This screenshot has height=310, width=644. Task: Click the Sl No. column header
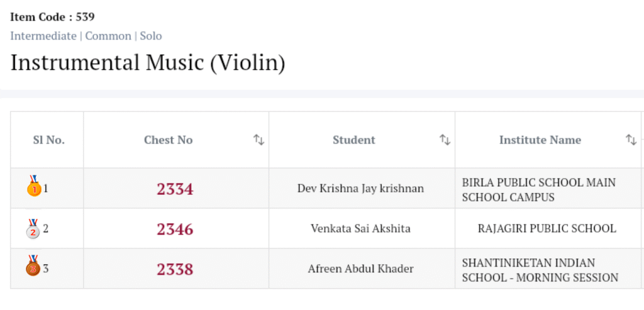(x=48, y=140)
